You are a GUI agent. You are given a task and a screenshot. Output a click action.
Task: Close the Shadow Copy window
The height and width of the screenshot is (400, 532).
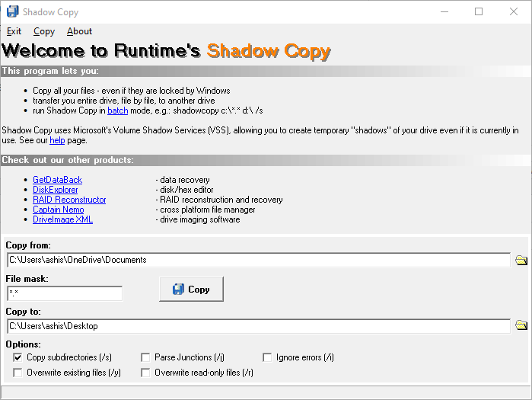[514, 11]
